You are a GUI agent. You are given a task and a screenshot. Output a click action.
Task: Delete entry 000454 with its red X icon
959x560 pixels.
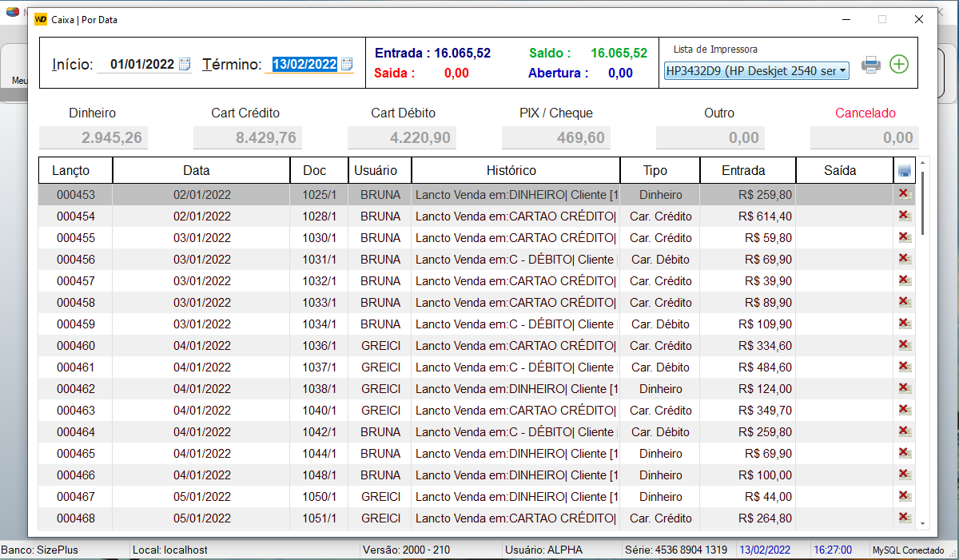point(905,216)
